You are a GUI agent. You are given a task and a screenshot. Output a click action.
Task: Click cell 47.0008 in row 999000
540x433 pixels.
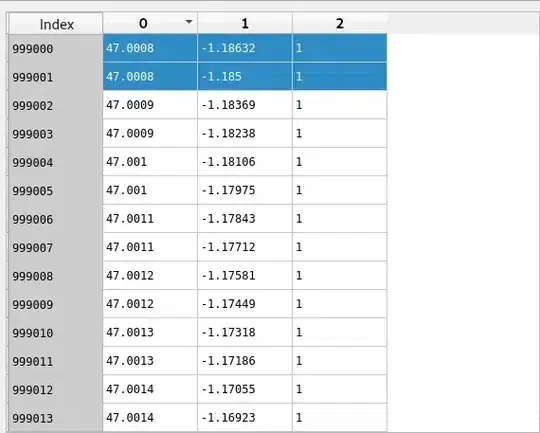pyautogui.click(x=150, y=48)
